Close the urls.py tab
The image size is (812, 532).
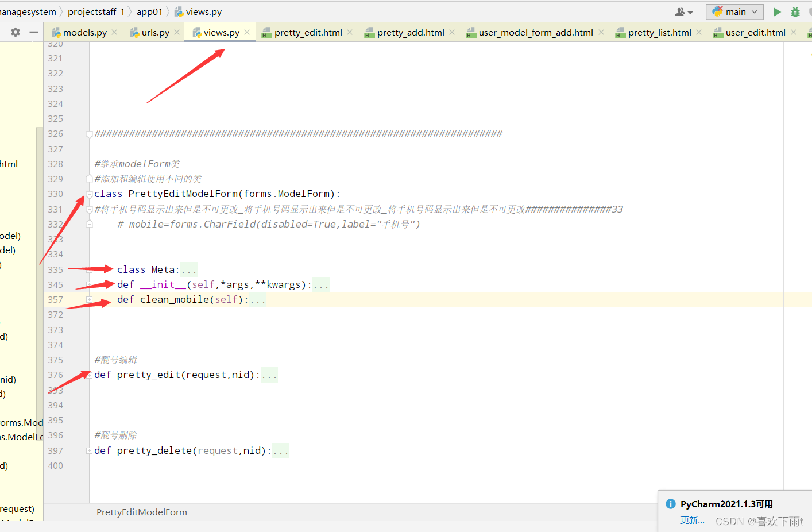177,32
